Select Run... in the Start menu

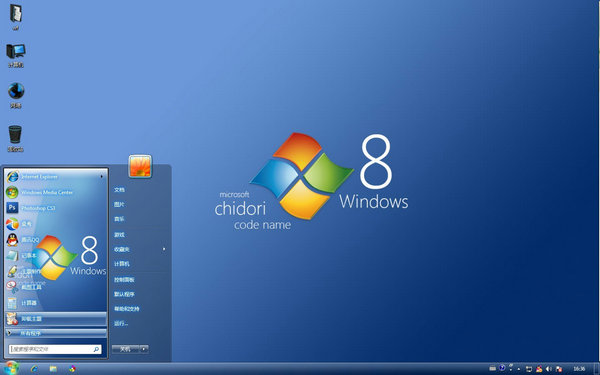(121, 323)
